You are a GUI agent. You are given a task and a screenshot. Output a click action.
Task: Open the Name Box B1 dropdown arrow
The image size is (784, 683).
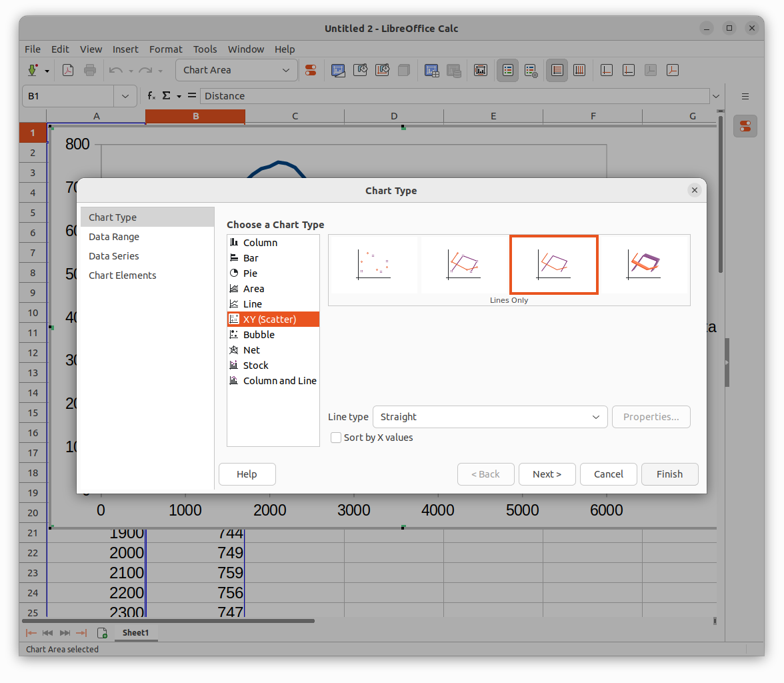[125, 96]
